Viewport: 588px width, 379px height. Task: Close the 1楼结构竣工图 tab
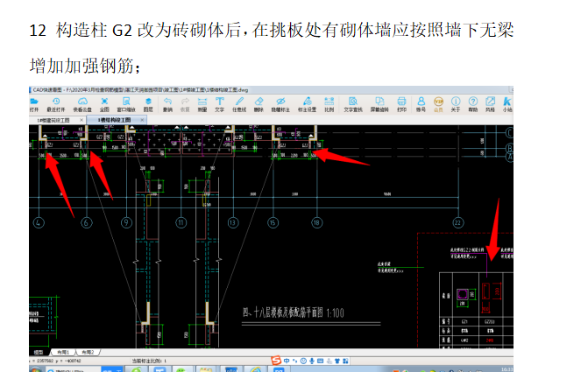point(142,120)
